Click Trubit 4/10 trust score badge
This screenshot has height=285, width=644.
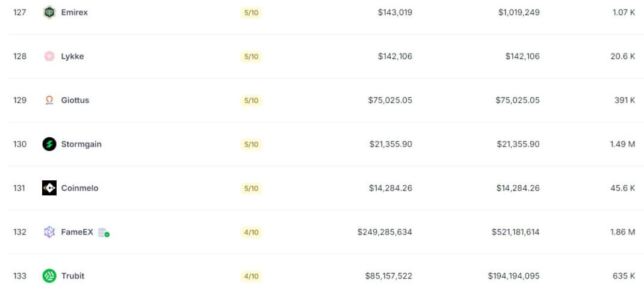[x=251, y=276]
